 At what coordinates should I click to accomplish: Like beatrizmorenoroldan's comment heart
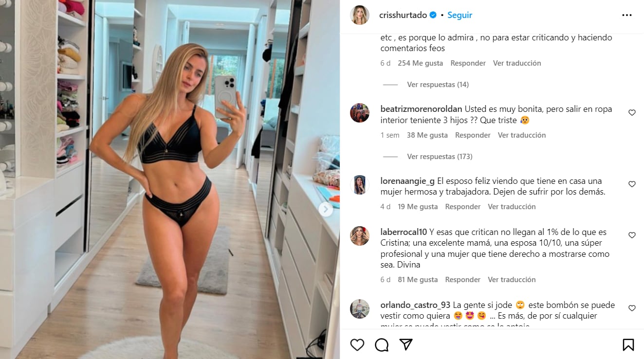click(632, 113)
